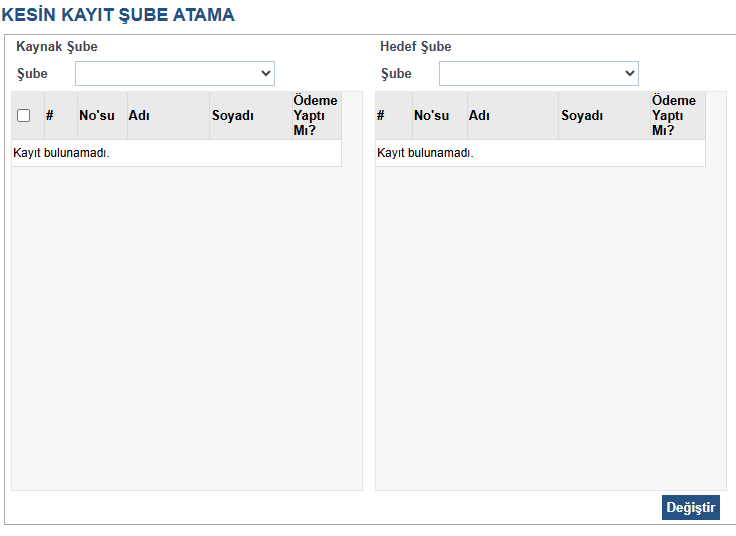
Task: Click the Soyadı column header in target table
Action: pyautogui.click(x=582, y=115)
